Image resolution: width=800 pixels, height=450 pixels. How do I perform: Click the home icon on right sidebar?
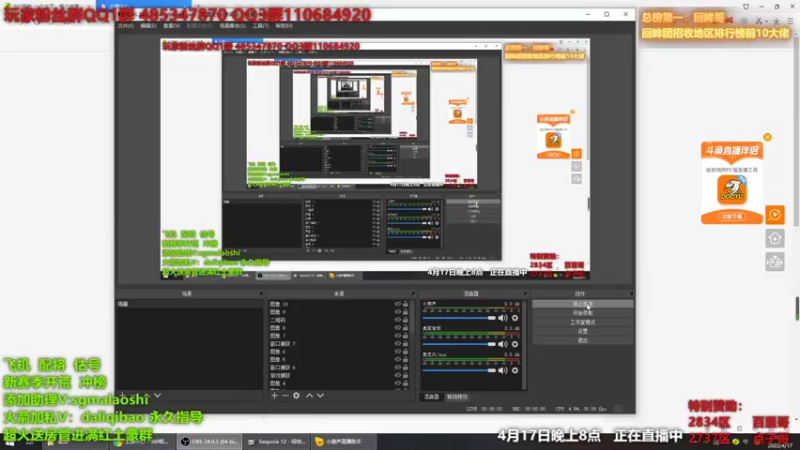(x=774, y=238)
